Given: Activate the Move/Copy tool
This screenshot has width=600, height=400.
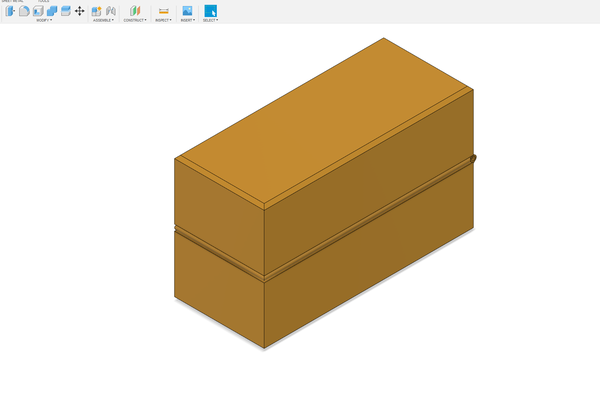Looking at the screenshot, I should pos(79,11).
